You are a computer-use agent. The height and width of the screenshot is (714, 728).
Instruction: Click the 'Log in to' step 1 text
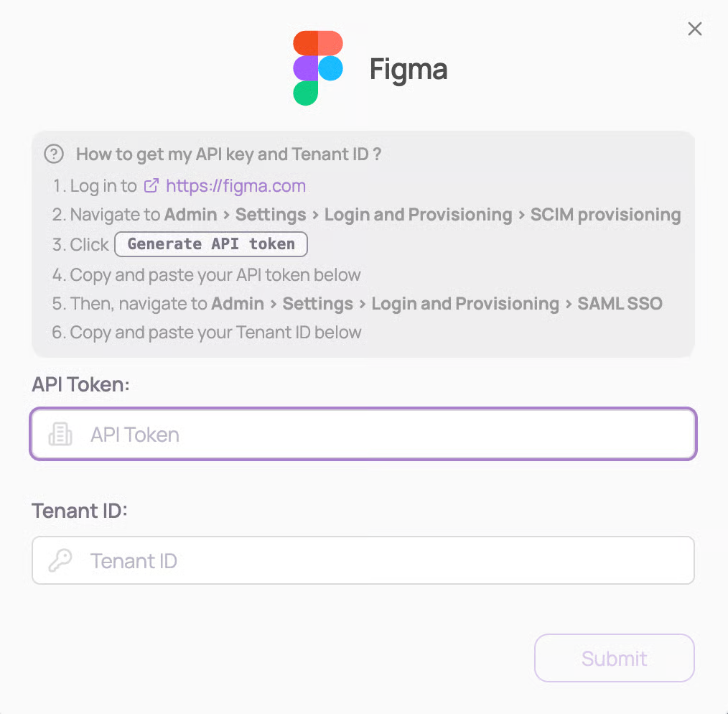tap(103, 186)
